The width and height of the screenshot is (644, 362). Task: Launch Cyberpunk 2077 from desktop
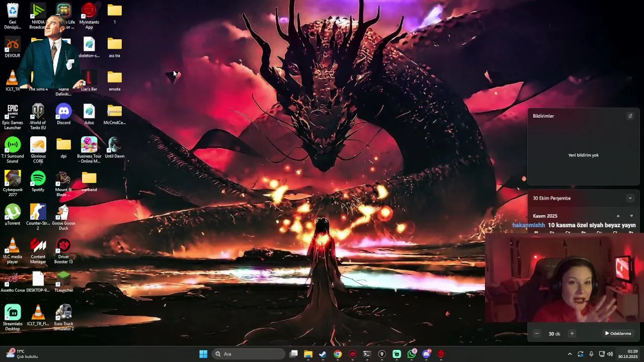coord(13,184)
